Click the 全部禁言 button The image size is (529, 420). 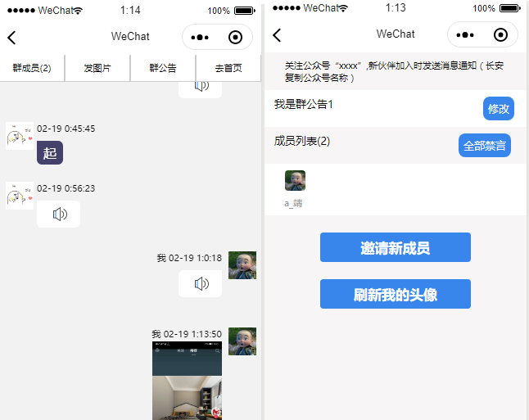coord(485,146)
